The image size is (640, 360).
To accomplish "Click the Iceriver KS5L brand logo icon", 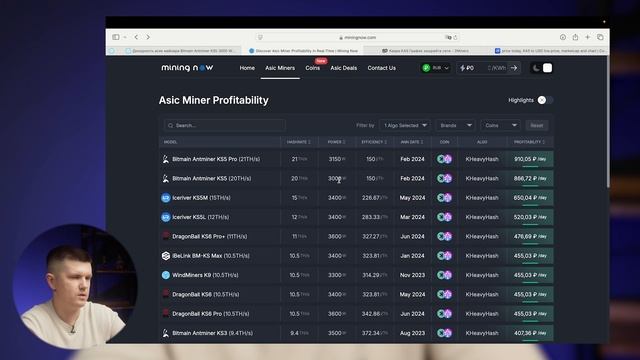I will (165, 217).
